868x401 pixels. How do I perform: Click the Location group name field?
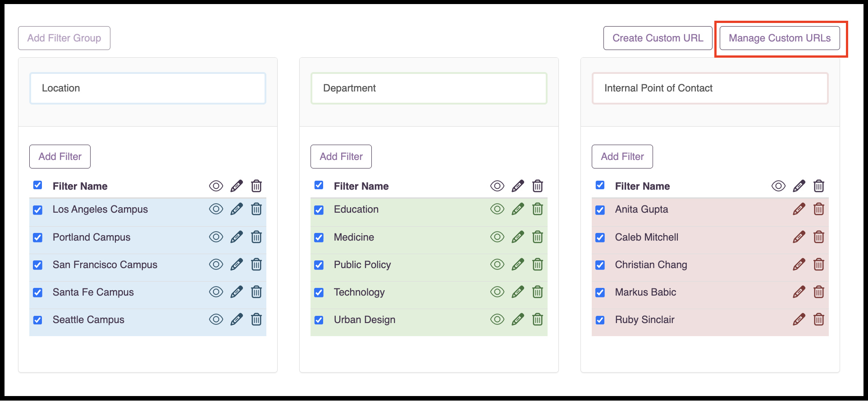click(x=148, y=88)
